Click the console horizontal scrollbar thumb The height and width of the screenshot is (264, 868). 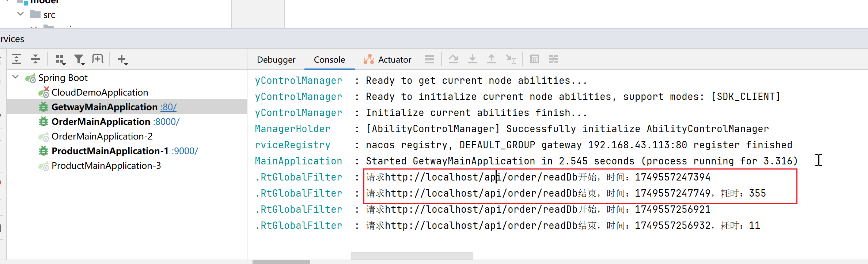click(412, 256)
